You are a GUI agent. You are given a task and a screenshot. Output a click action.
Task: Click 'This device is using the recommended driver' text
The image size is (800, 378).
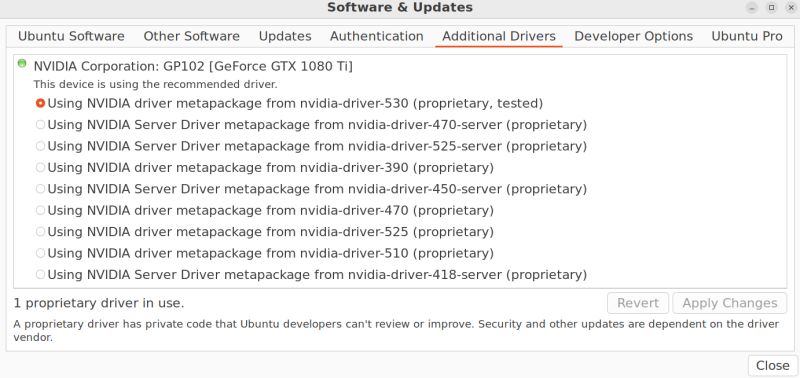156,84
